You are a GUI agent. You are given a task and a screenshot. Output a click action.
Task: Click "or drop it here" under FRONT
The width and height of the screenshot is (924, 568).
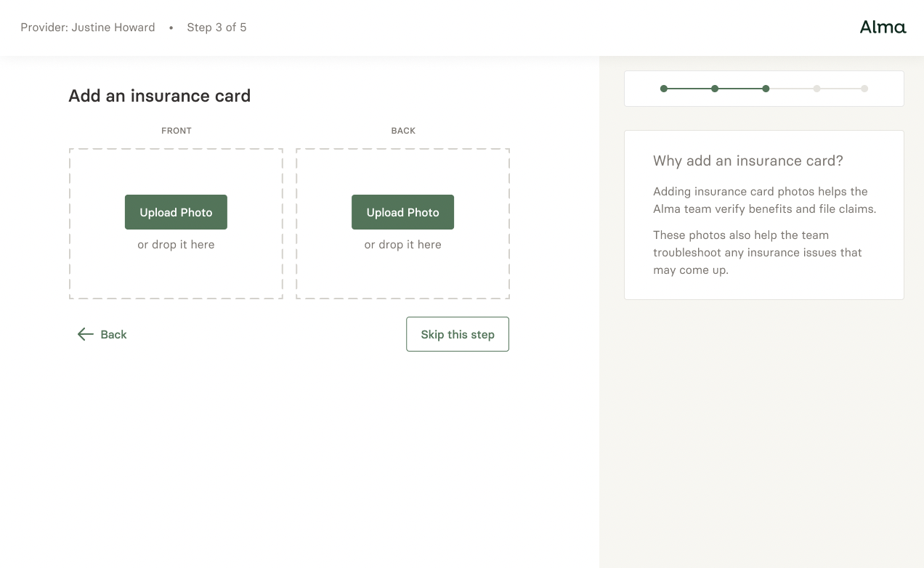(176, 245)
